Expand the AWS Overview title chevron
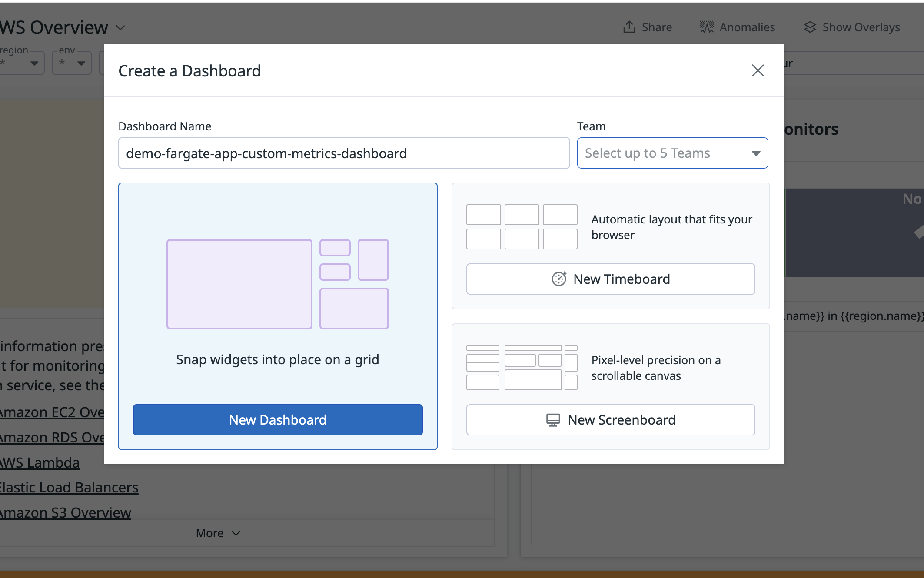This screenshot has height=578, width=924. tap(120, 28)
